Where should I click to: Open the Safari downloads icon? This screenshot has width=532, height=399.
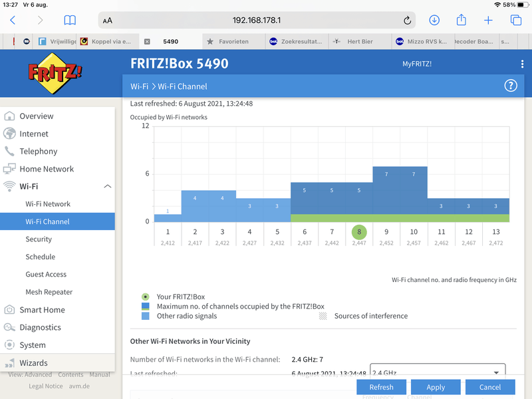pyautogui.click(x=434, y=21)
